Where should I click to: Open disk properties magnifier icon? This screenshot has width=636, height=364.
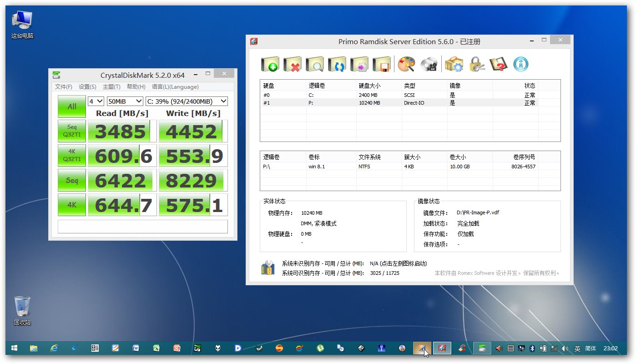point(314,65)
